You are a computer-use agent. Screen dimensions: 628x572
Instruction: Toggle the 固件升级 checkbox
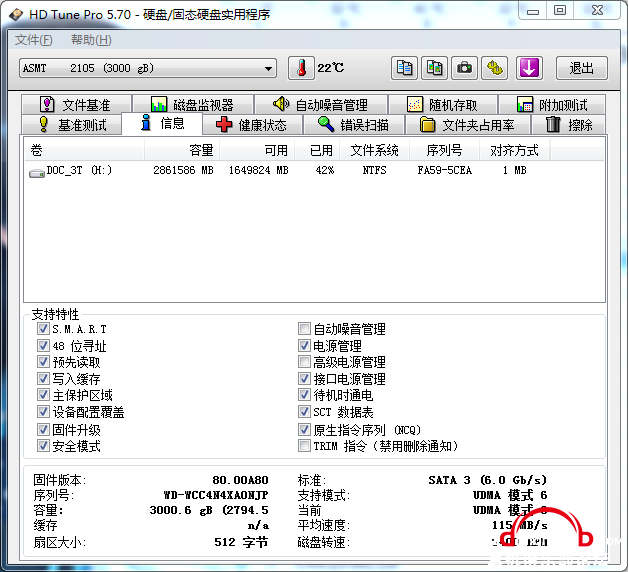[x=43, y=430]
